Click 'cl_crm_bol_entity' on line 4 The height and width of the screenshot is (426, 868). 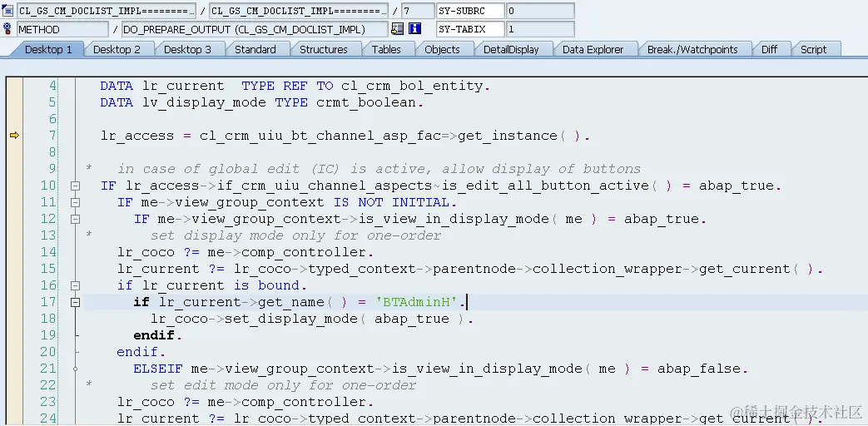[x=412, y=86]
